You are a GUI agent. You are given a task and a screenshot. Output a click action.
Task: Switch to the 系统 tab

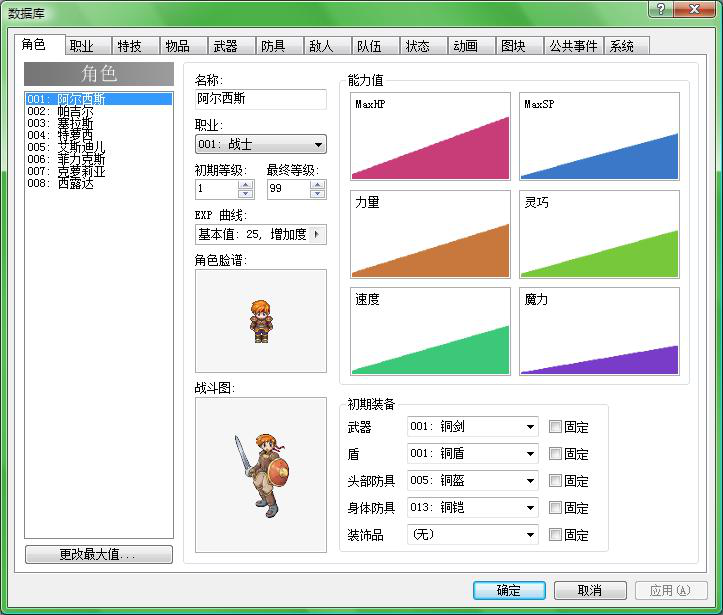627,46
